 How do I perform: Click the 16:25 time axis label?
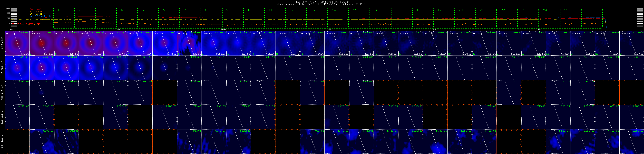tap(329, 30)
